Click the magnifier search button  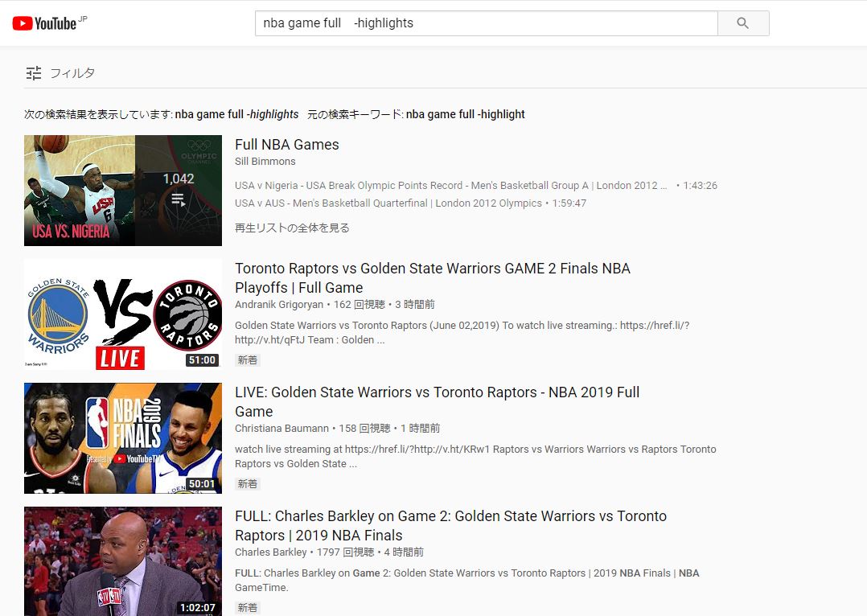[742, 23]
